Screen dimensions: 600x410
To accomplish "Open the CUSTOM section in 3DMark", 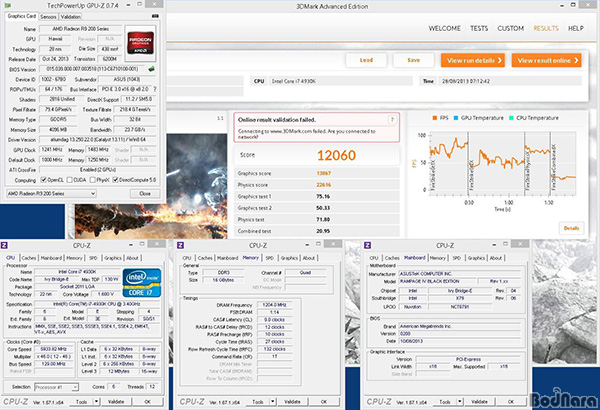I will (510, 28).
